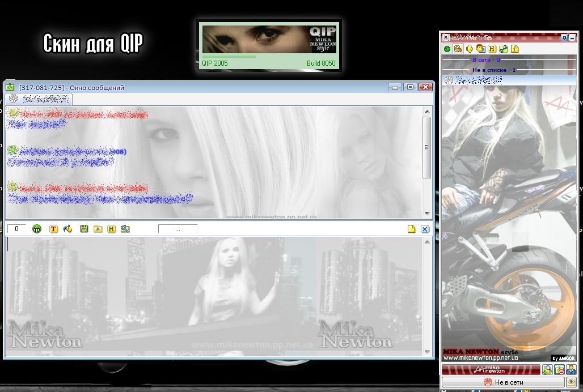Click the input area scrollbar down arrow
The width and height of the screenshot is (583, 392).
point(427,352)
